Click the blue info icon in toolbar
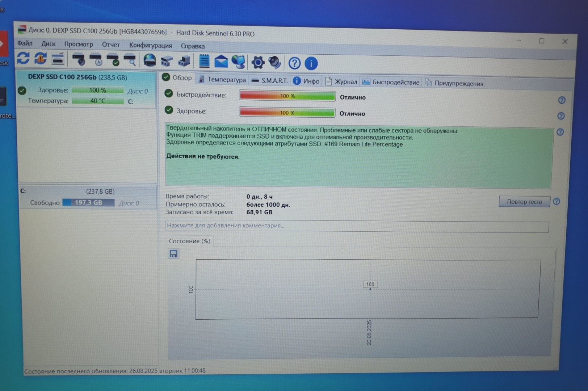588x391 pixels. coord(311,64)
